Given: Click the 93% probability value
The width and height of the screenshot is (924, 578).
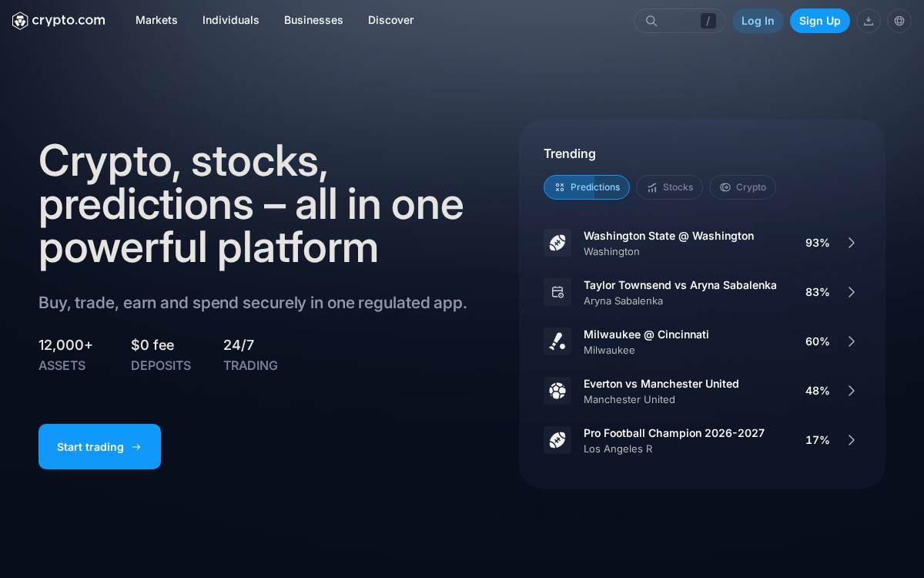Looking at the screenshot, I should coord(817,243).
